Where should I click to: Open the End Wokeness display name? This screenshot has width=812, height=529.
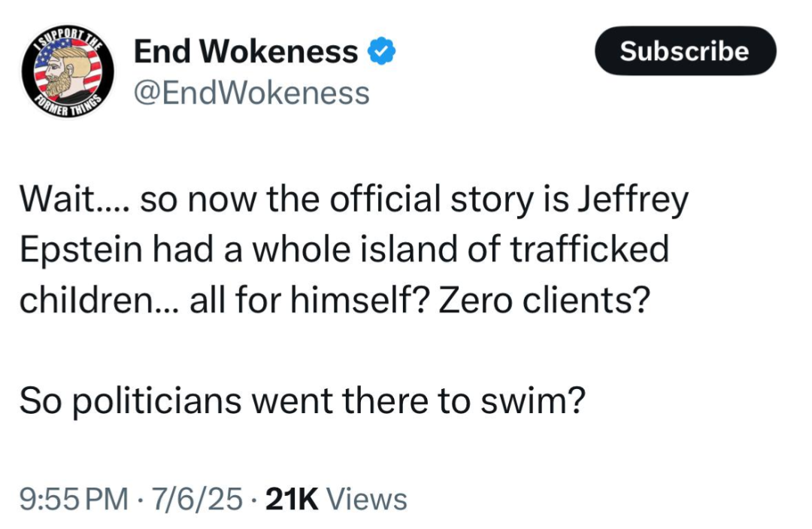click(246, 51)
